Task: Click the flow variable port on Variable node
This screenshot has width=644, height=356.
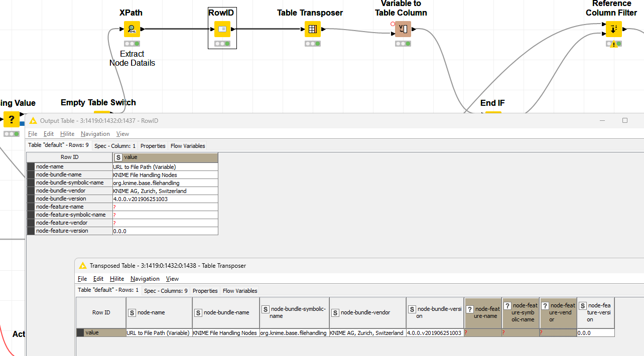Action: 393,24
